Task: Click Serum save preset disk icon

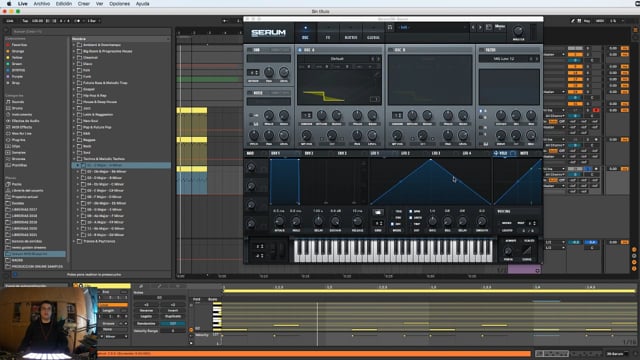Action: [x=489, y=27]
